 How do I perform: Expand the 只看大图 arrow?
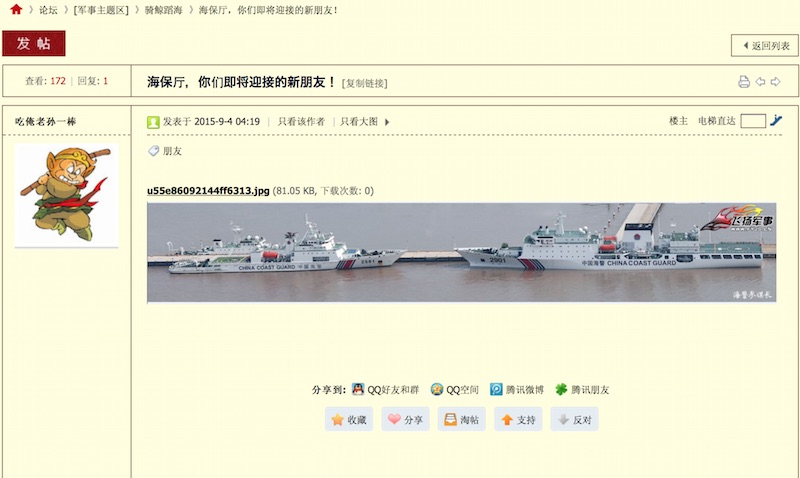point(387,122)
